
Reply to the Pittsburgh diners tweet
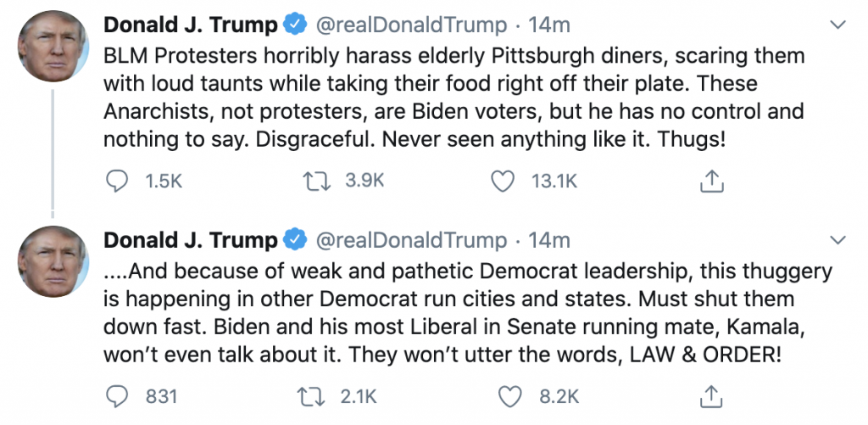click(119, 180)
